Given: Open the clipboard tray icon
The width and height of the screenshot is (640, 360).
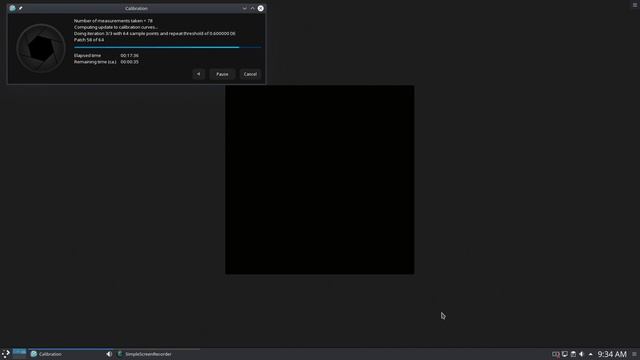Looking at the screenshot, I should pyautogui.click(x=573, y=354).
